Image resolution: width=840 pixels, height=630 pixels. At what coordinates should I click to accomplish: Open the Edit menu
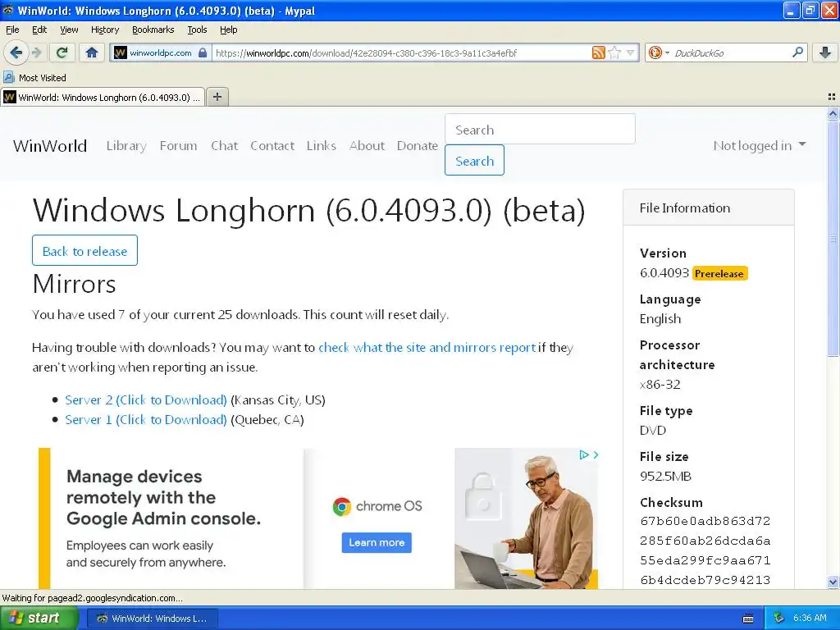[x=39, y=30]
